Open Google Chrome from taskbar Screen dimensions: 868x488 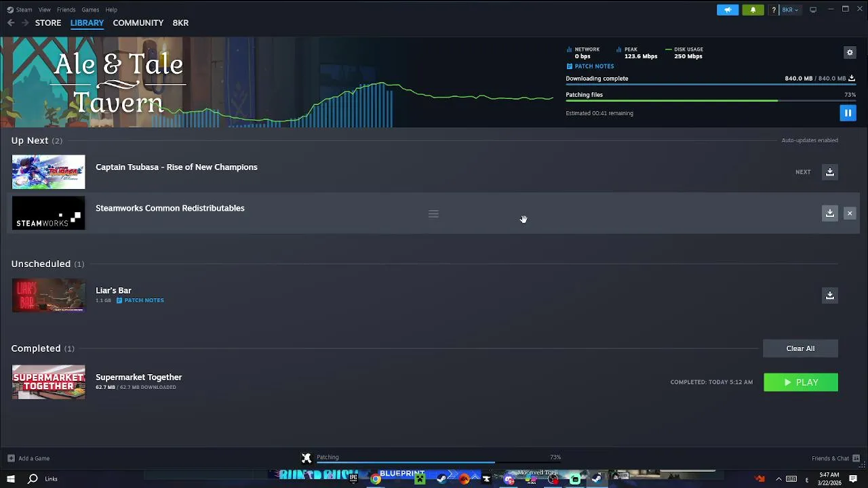376,479
